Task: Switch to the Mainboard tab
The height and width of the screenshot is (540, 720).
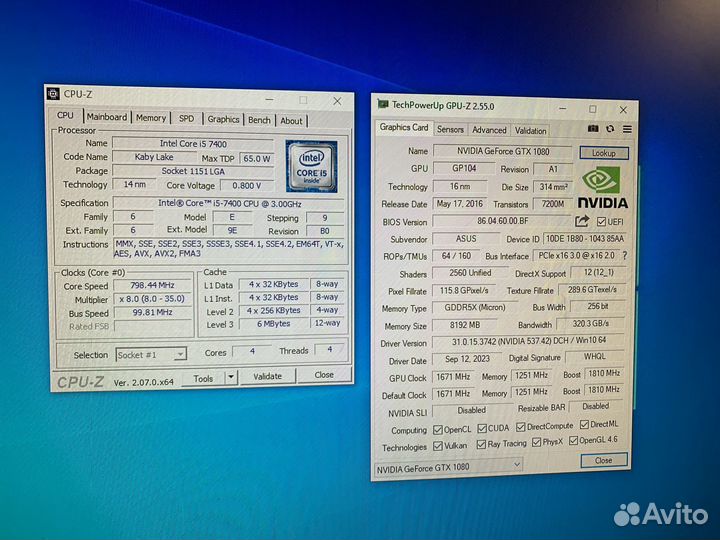Action: (107, 117)
